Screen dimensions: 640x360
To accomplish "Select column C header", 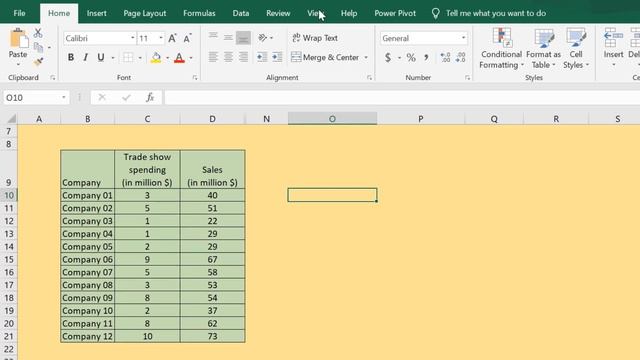I will pyautogui.click(x=147, y=119).
